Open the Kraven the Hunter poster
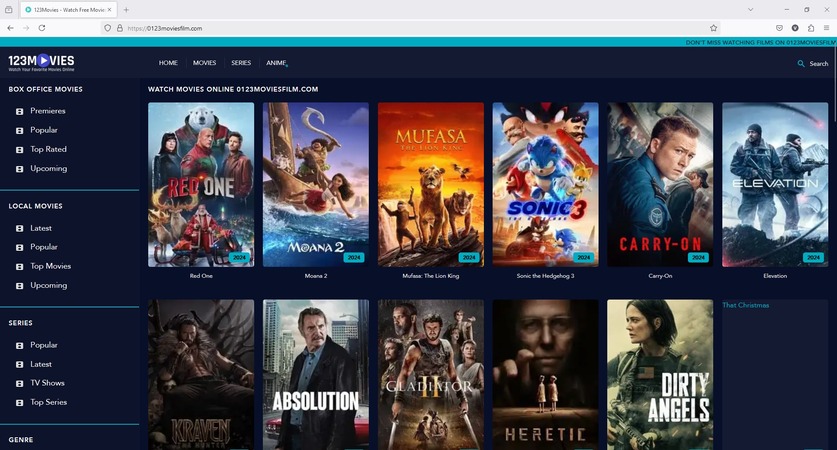This screenshot has width=837, height=450. pos(201,375)
